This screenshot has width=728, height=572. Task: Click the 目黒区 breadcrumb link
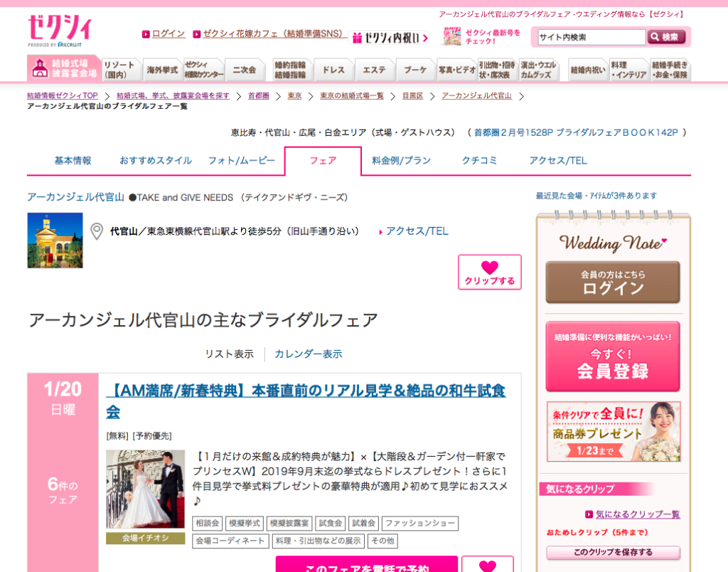pyautogui.click(x=413, y=96)
